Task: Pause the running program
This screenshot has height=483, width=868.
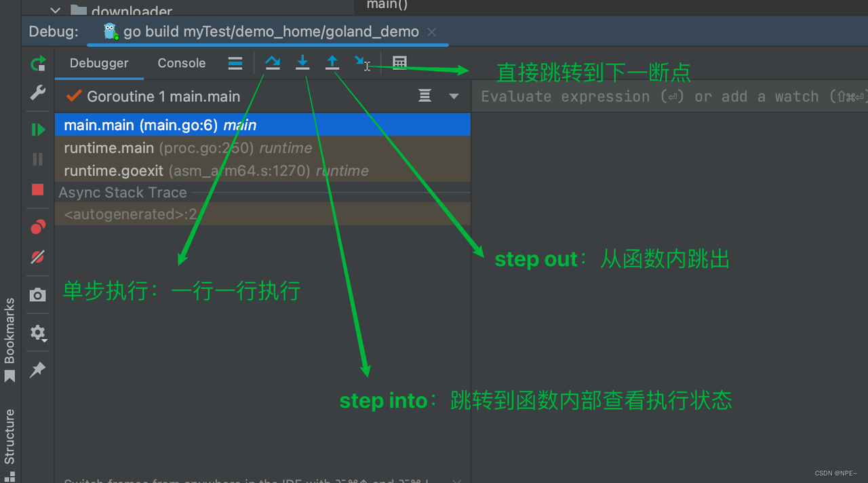Action: (38, 159)
